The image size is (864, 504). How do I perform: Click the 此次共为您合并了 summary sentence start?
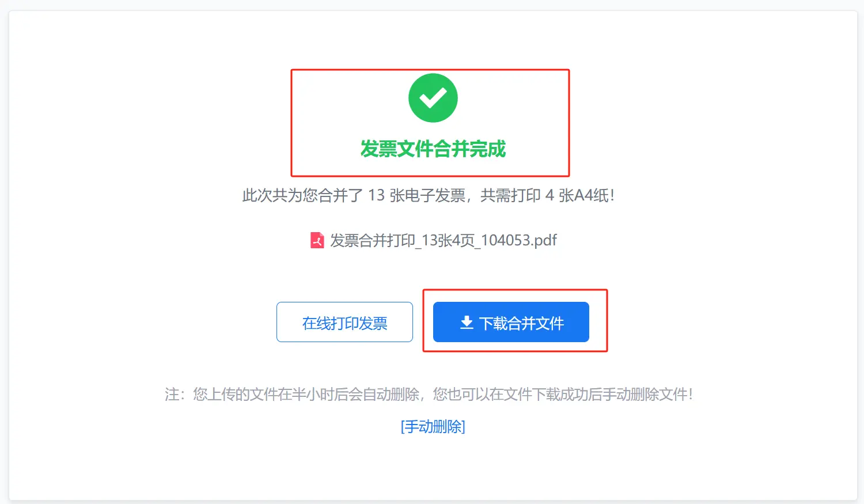(302, 196)
